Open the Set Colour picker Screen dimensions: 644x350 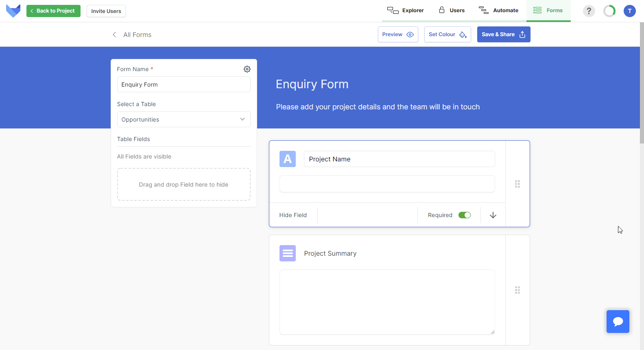pos(448,35)
